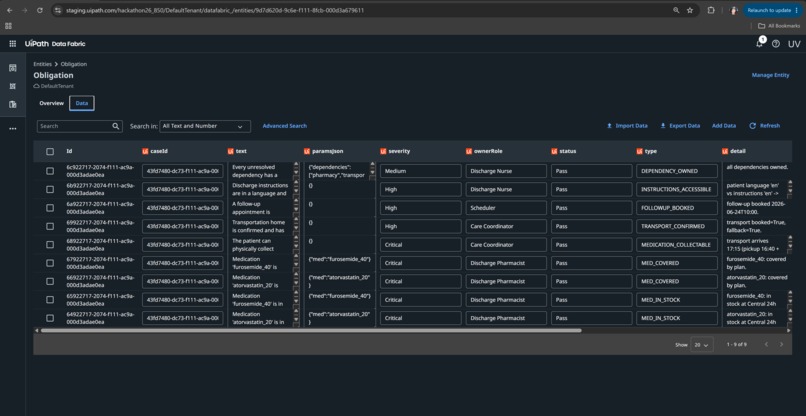Select the Data tab
This screenshot has height=416, width=806.
point(82,103)
